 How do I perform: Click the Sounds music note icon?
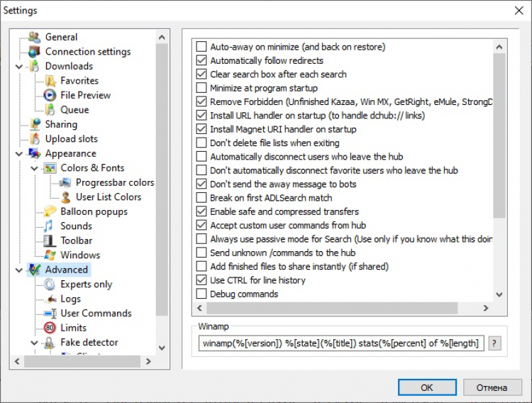coord(50,226)
